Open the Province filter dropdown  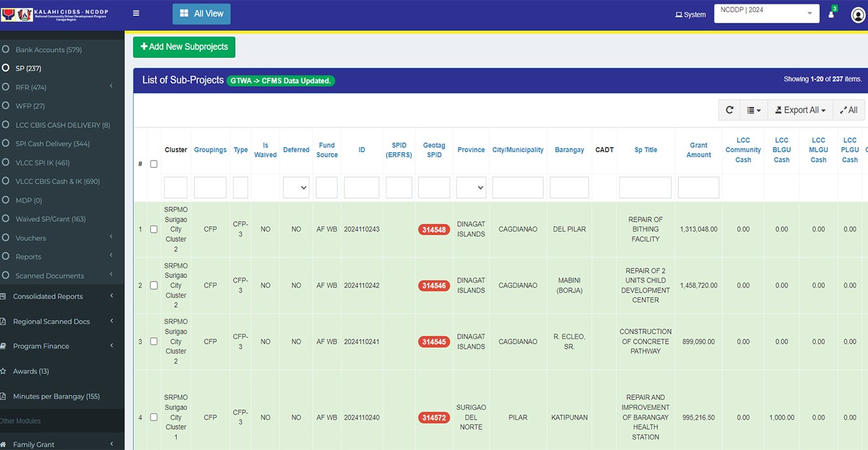[471, 188]
